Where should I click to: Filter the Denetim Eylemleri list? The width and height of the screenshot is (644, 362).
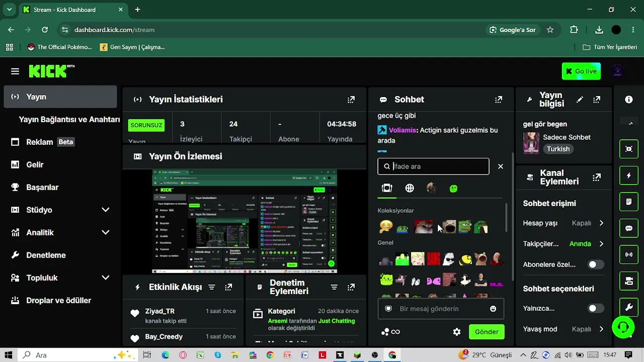point(334,287)
